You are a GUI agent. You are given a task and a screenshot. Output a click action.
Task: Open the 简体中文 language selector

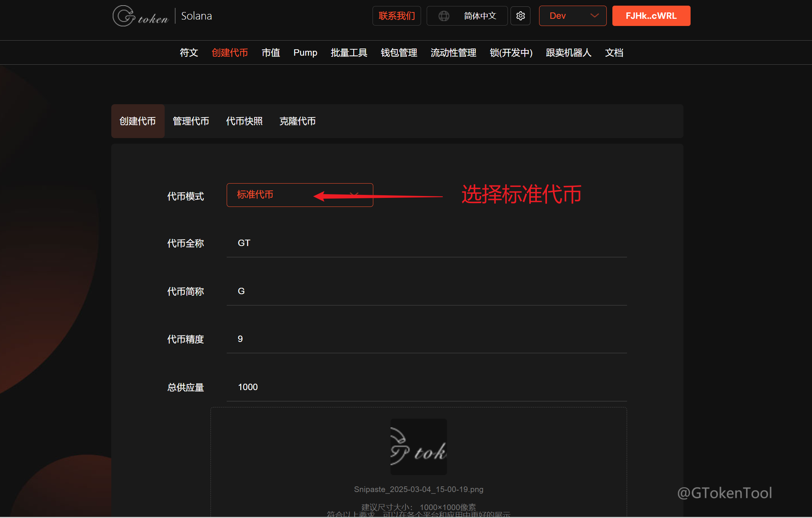tap(480, 16)
